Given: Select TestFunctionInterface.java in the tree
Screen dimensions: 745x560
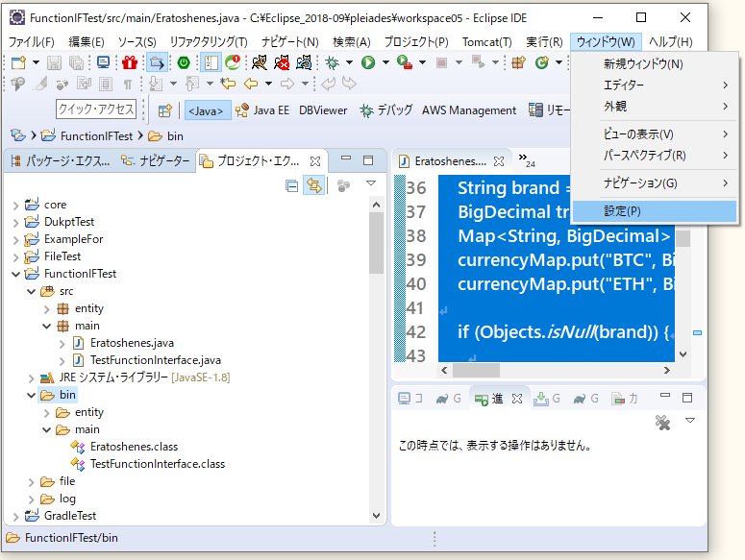Looking at the screenshot, I should 156,360.
